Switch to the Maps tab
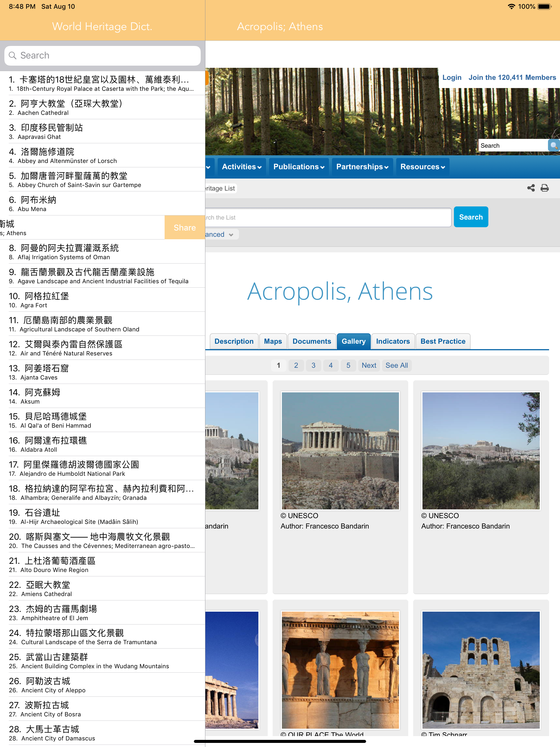 click(x=273, y=342)
